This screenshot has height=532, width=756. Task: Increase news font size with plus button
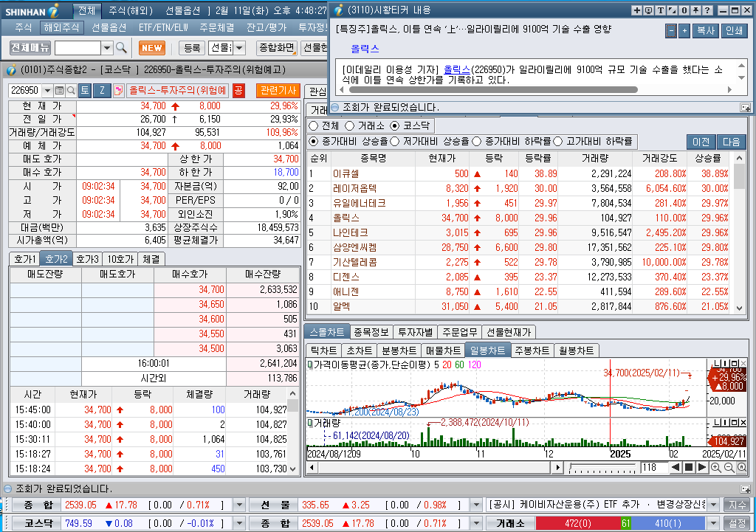coord(684,31)
